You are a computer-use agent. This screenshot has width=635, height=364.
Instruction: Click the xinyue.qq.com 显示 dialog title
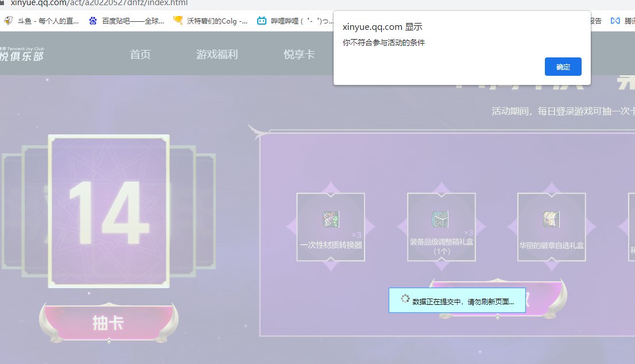(382, 27)
